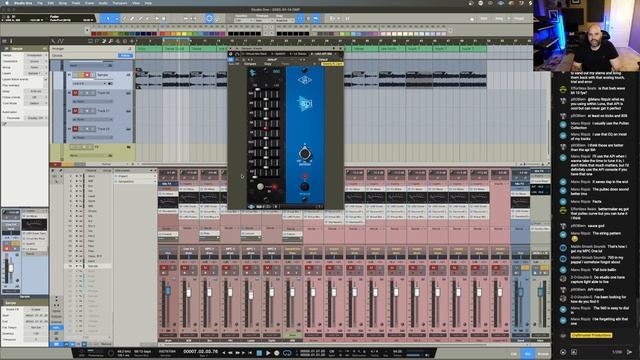Select the Range tool next to Arrow
The width and height of the screenshot is (640, 360).
[117, 18]
